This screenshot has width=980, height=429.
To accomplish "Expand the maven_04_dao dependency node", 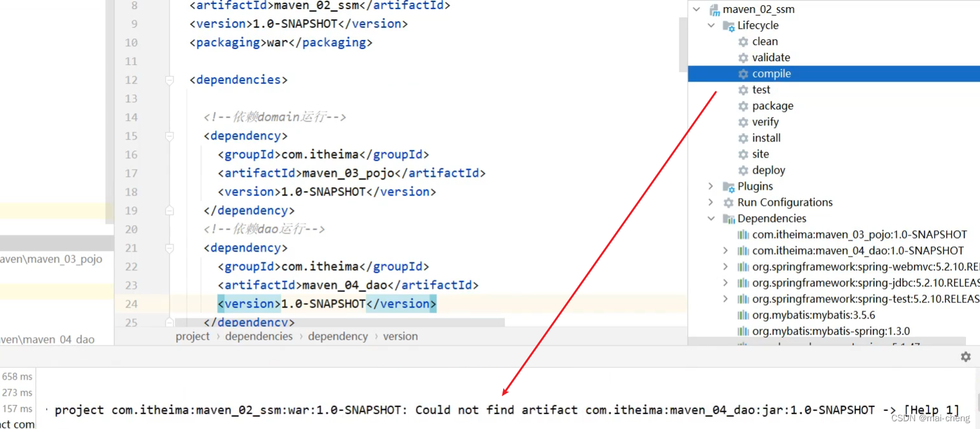I will (x=726, y=251).
